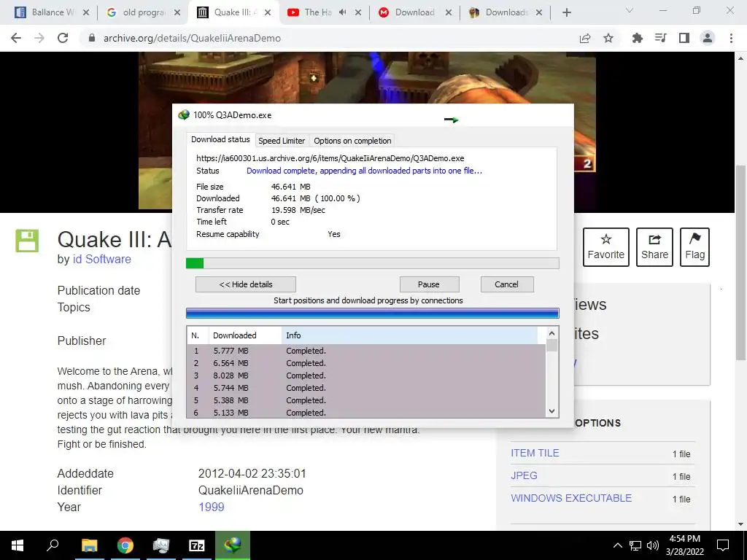This screenshot has height=560, width=747.
Task: Open the share this page icon
Action: [585, 38]
